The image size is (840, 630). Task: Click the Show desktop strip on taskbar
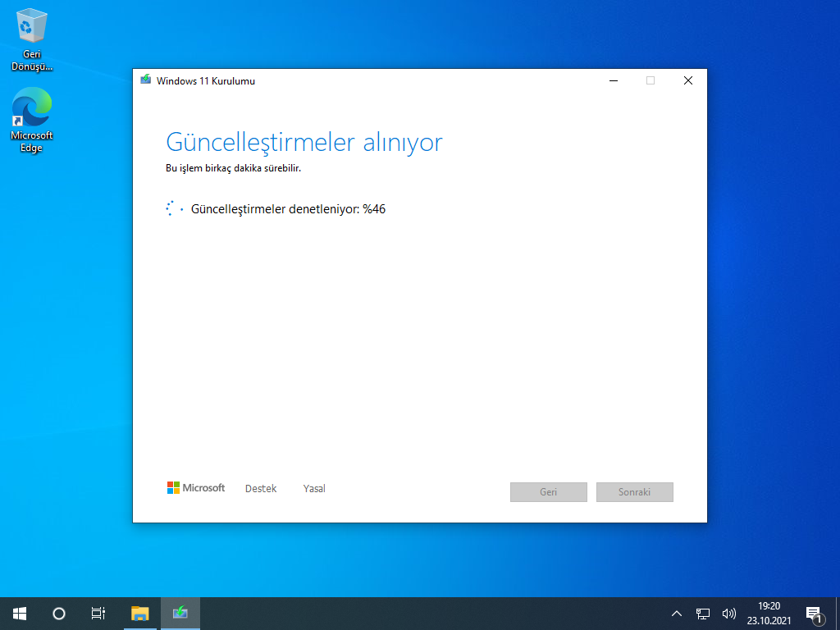point(838,614)
